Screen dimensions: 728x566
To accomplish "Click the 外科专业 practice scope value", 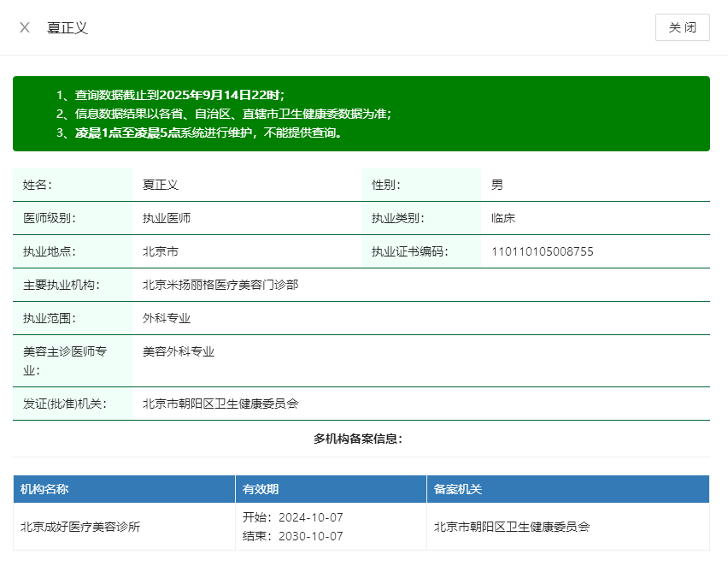I will click(x=166, y=318).
